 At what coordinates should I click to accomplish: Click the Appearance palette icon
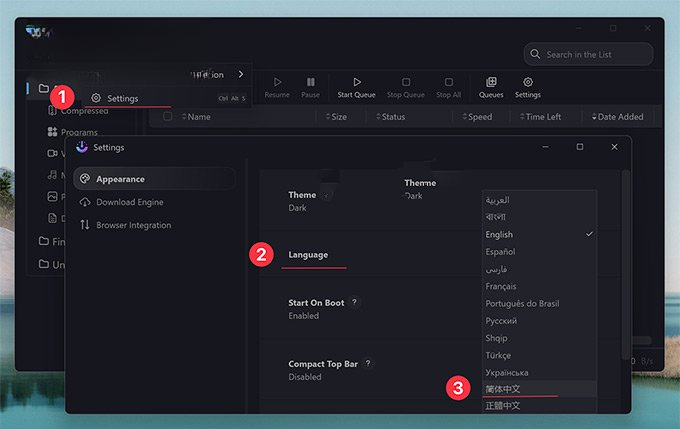coord(85,179)
